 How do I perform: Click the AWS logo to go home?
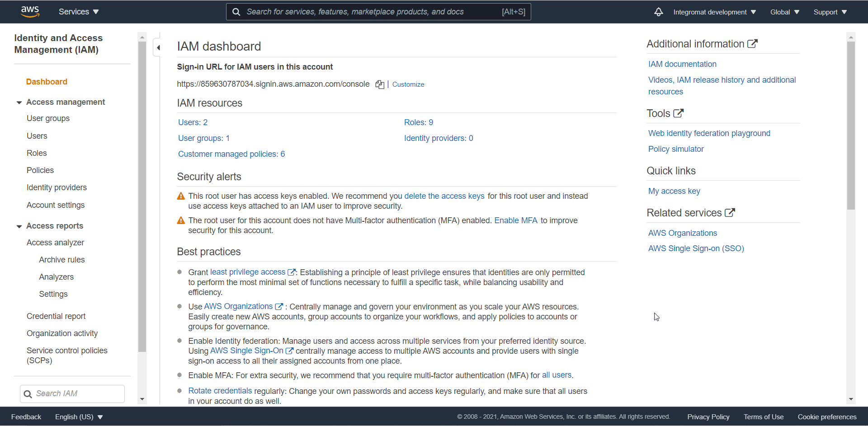point(30,11)
